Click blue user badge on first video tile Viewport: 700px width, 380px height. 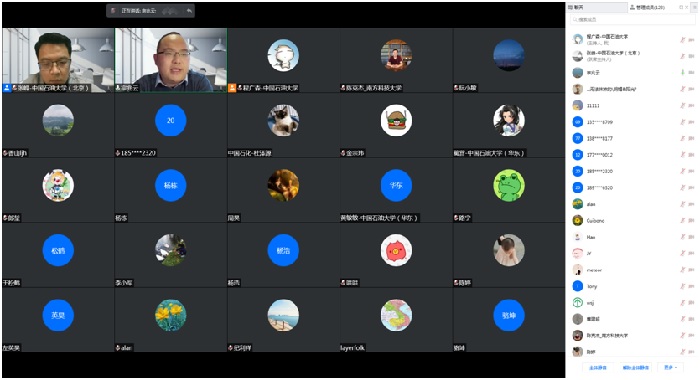click(7, 88)
